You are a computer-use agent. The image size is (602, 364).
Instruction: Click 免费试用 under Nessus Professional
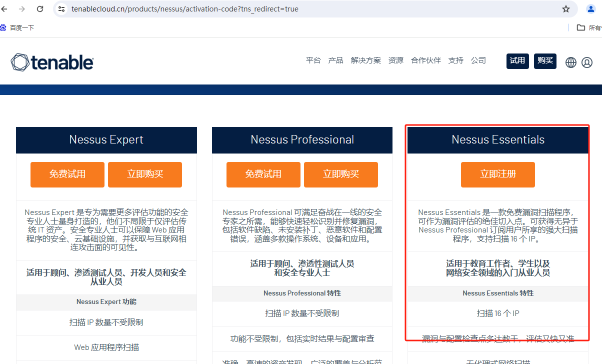(263, 174)
